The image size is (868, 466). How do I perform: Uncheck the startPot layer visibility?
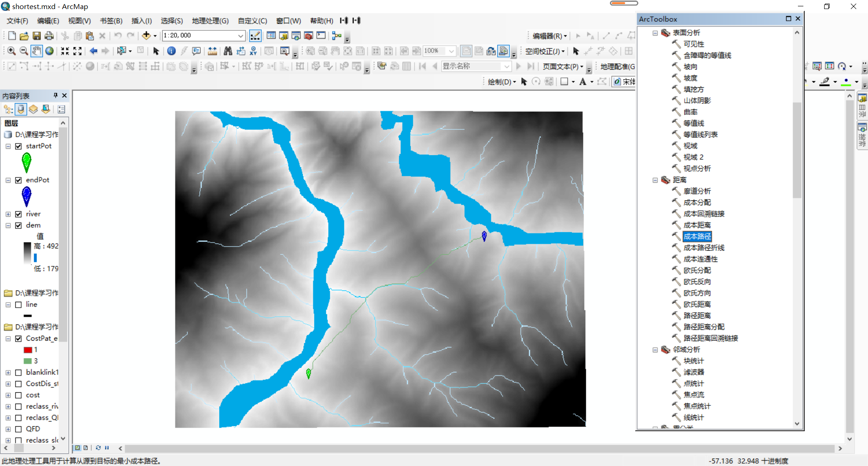pyautogui.click(x=18, y=146)
